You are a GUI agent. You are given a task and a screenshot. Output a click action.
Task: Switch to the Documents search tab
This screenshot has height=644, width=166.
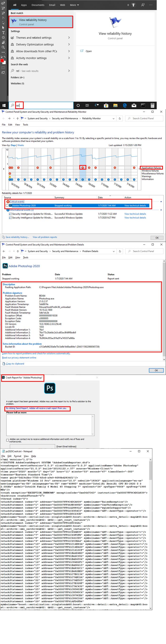point(38,5)
